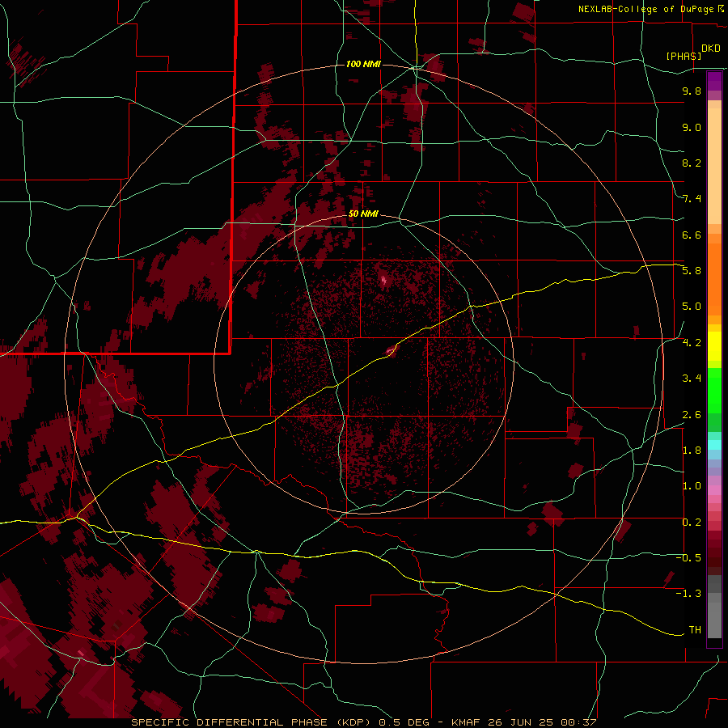The image size is (728, 728).
Task: Click the 9.0 value on color scale
Action: tap(692, 127)
